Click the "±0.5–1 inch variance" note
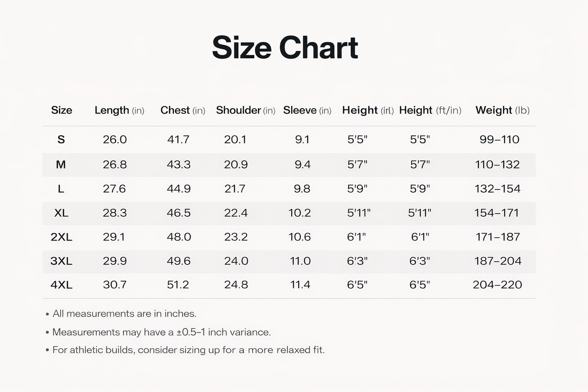The image size is (588, 392). tap(162, 332)
